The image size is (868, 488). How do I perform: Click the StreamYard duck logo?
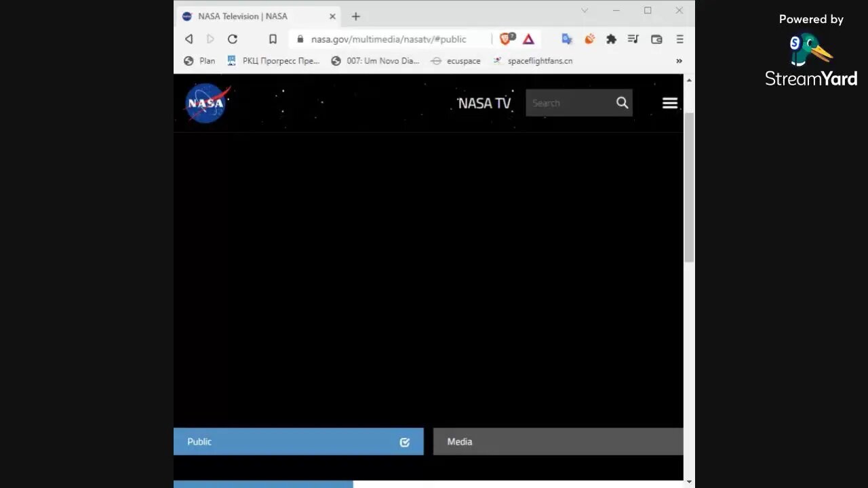[x=810, y=50]
